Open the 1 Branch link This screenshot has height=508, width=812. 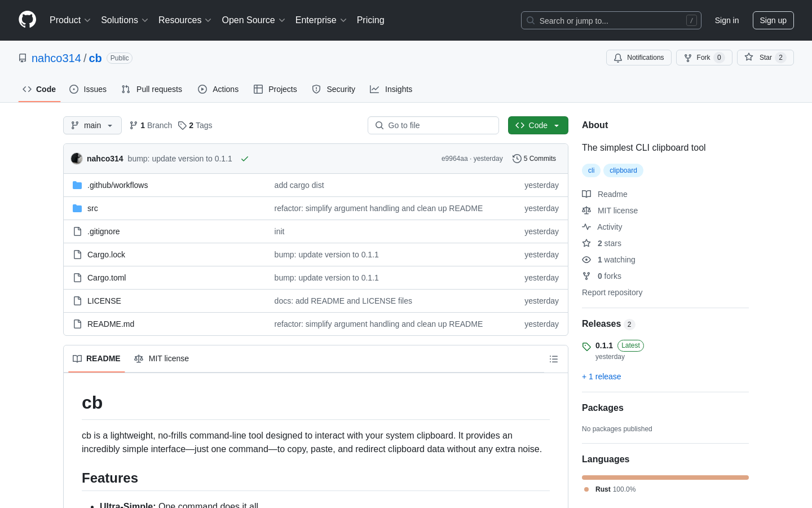(x=151, y=125)
